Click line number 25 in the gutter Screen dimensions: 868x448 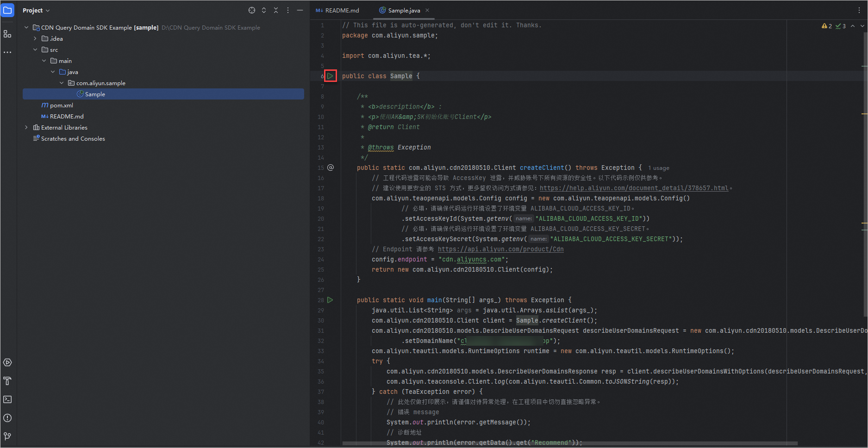click(321, 269)
